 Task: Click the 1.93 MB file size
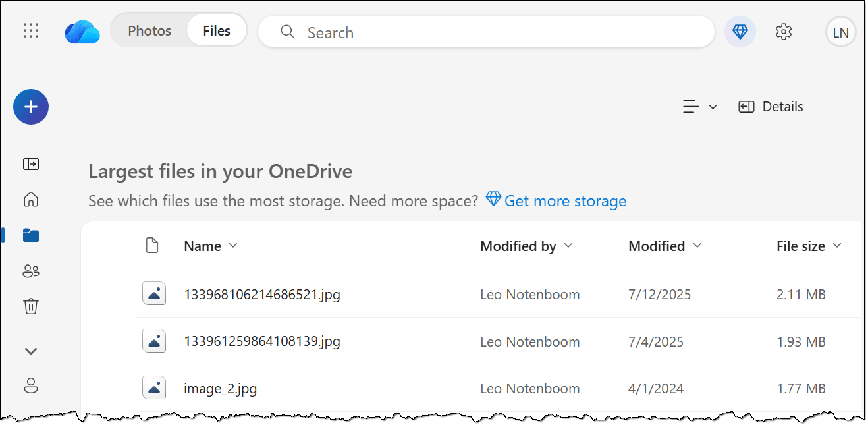pyautogui.click(x=801, y=342)
